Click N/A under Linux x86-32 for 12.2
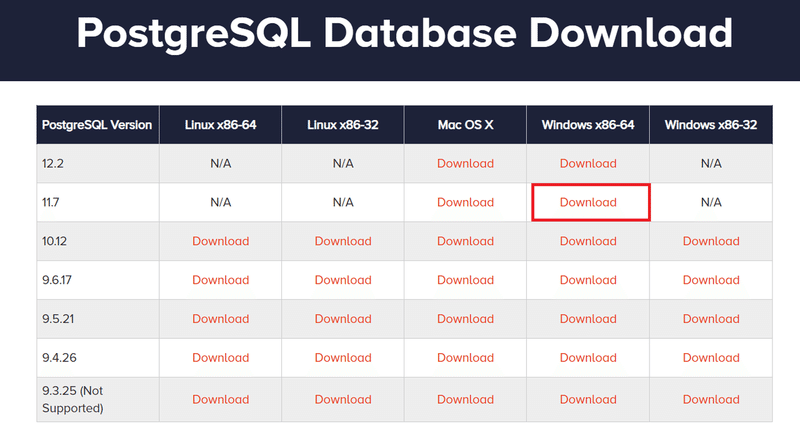800x425 pixels. [x=343, y=163]
